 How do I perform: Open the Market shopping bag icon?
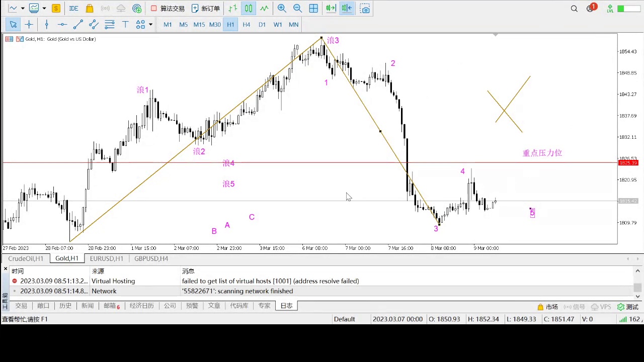tap(90, 9)
